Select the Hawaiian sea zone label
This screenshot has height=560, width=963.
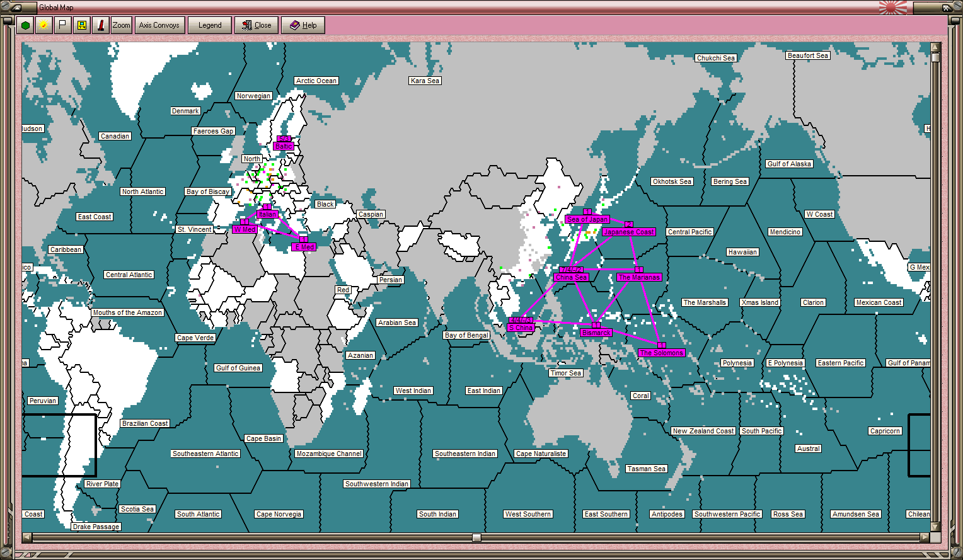(742, 252)
